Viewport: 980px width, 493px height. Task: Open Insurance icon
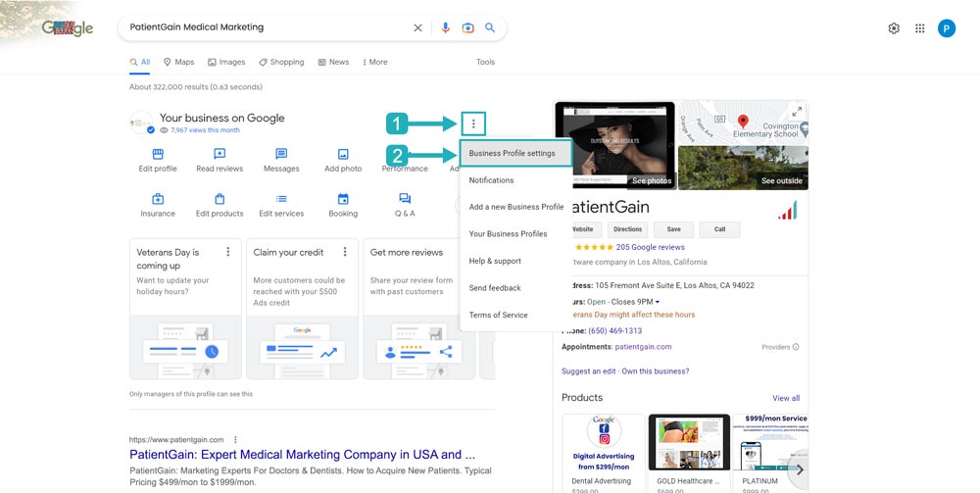(x=158, y=199)
